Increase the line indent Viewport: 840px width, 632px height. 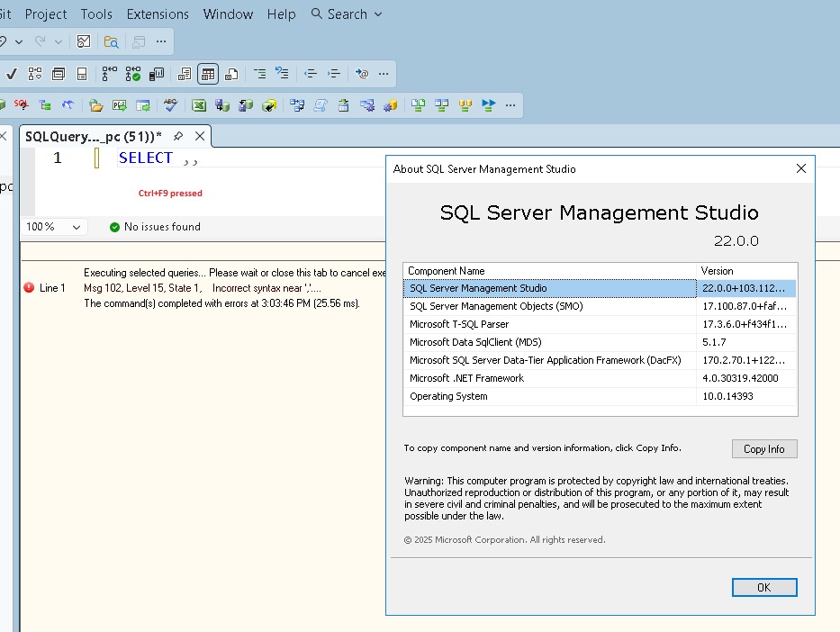click(x=334, y=74)
